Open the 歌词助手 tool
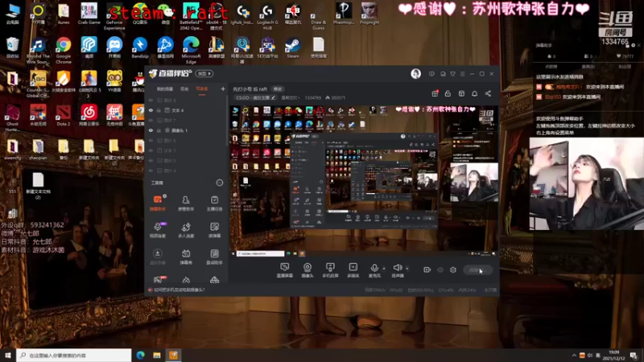 tap(214, 257)
